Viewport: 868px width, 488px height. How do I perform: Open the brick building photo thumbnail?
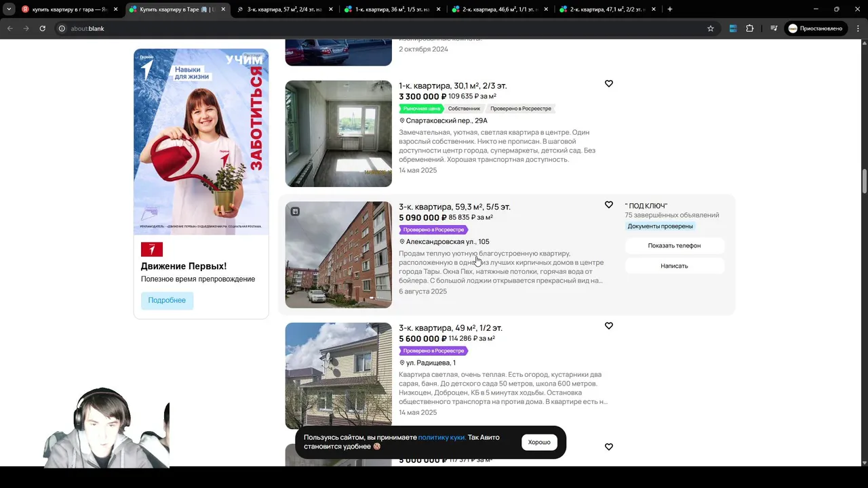(338, 255)
